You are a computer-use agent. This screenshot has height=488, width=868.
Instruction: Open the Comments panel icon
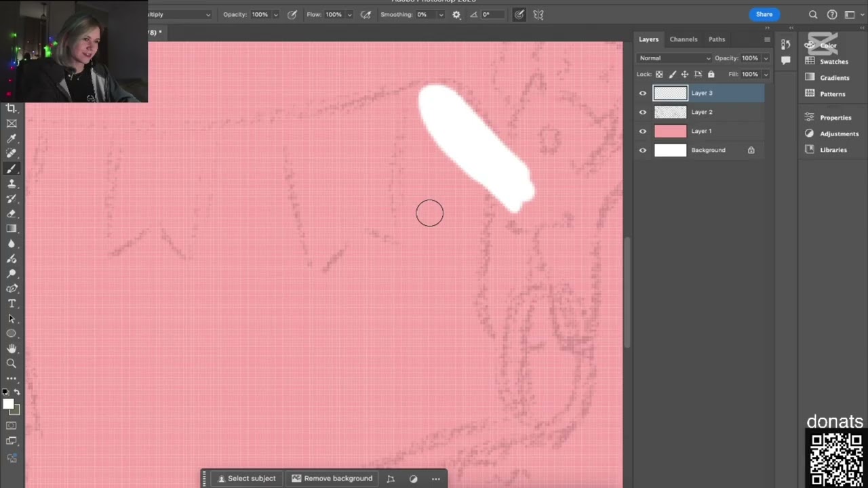click(785, 60)
